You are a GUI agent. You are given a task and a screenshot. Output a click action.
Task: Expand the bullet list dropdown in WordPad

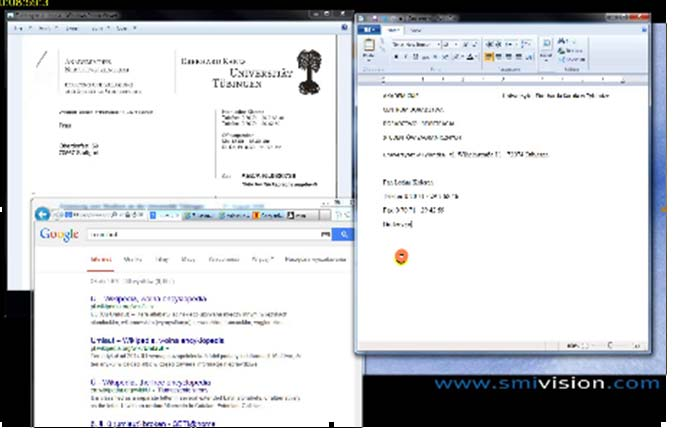pyautogui.click(x=515, y=44)
